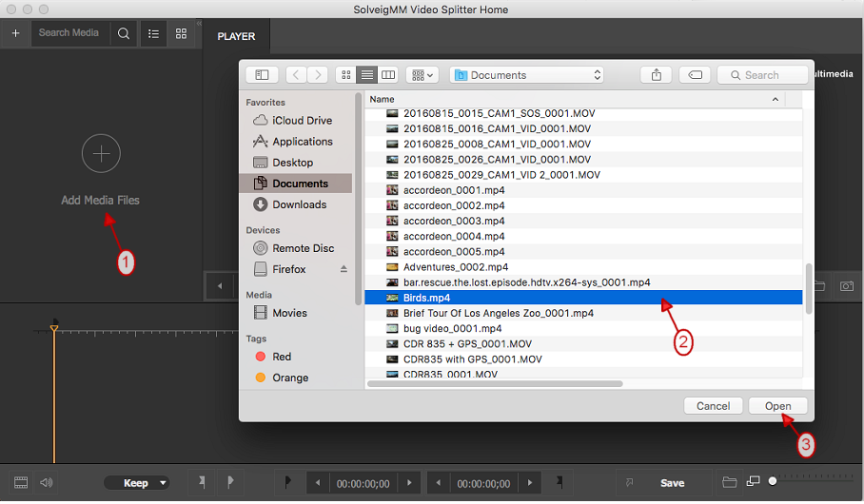Select Documents in sidebar
Image resolution: width=864 pixels, height=504 pixels.
[295, 184]
